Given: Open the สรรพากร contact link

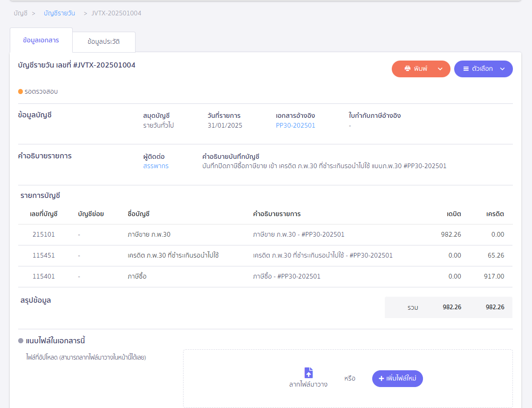Looking at the screenshot, I should (156, 166).
